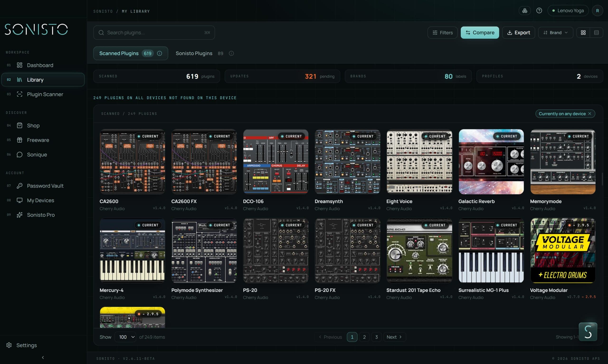608x364 pixels.
Task: Click the Sonisto logo
Action: pos(36,29)
